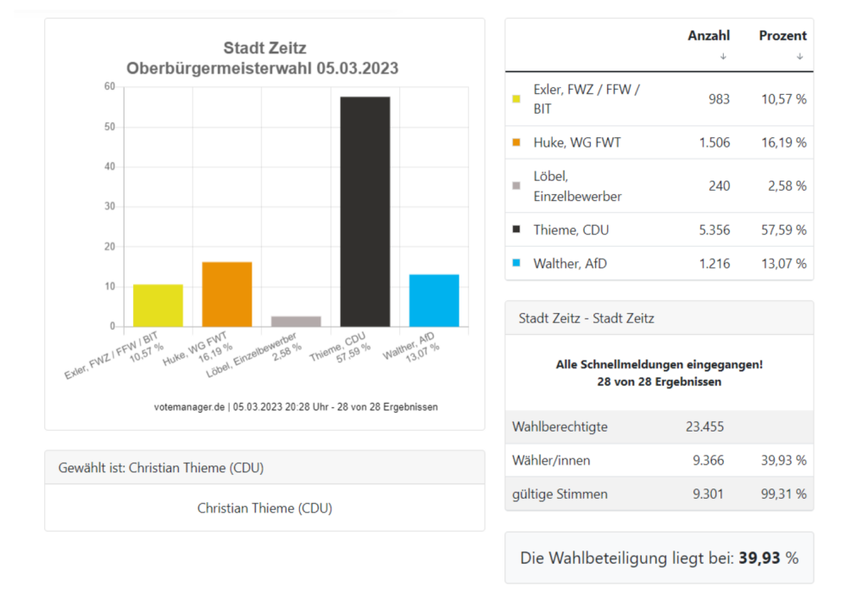Click the votemanager.de text under the chart
868x597 pixels.
coord(189,407)
